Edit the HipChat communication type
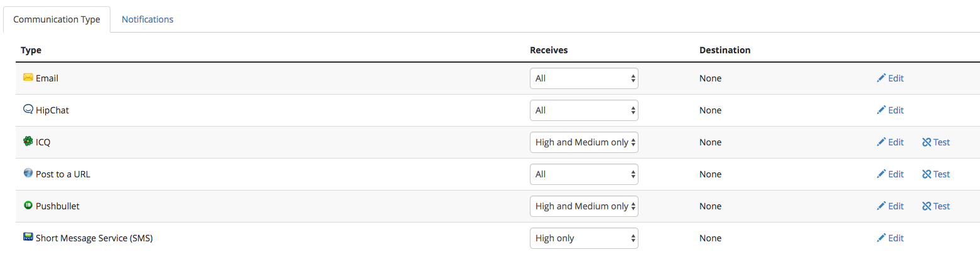The height and width of the screenshot is (262, 980). point(890,110)
